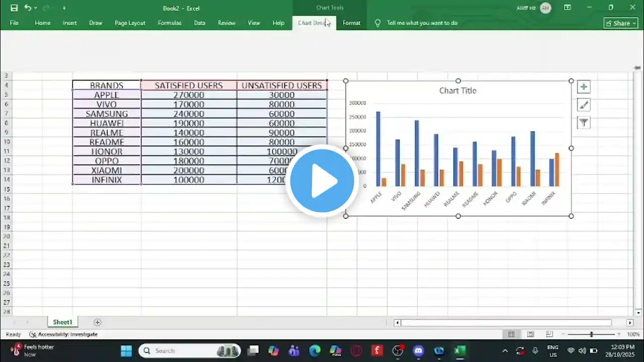Select the INFINIX cell
Screen dimensions: 644x362
click(107, 180)
